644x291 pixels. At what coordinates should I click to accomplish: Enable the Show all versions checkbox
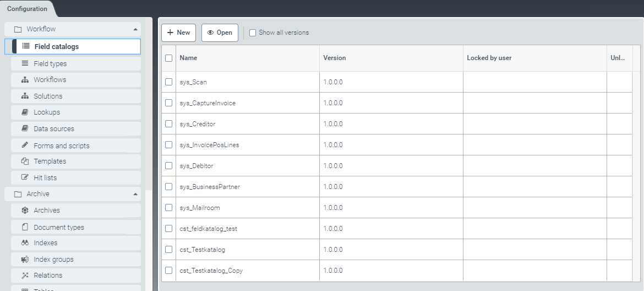[253, 33]
